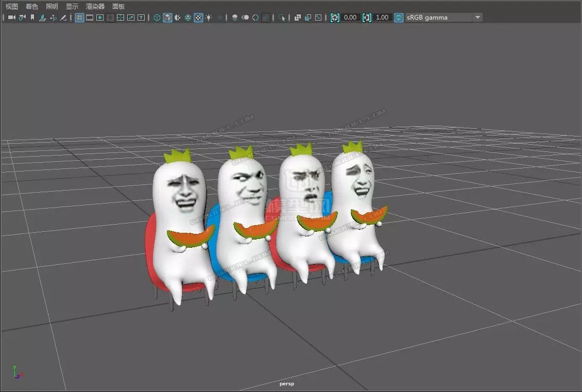582x392 pixels.
Task: Open the 照明 menu
Action: (x=52, y=7)
